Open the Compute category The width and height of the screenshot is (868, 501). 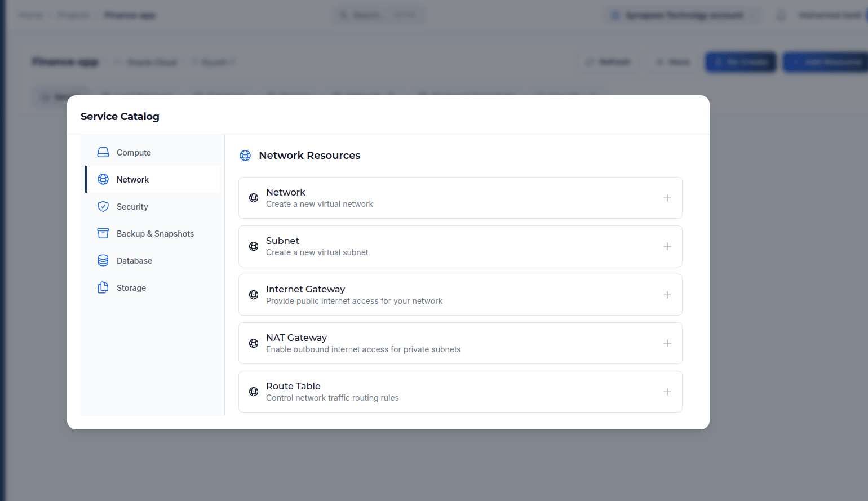click(153, 152)
